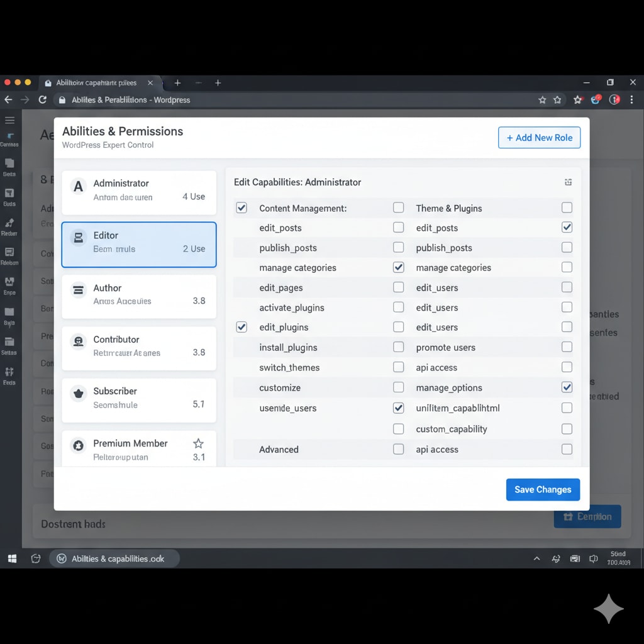Click the Settings icon in the left sidebar
The width and height of the screenshot is (644, 644).
coord(10,342)
